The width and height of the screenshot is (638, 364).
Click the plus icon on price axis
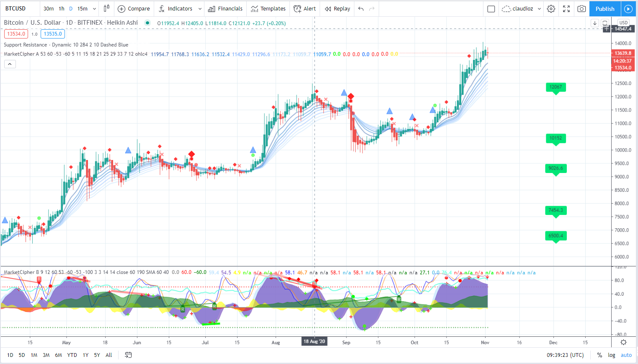[606, 29]
